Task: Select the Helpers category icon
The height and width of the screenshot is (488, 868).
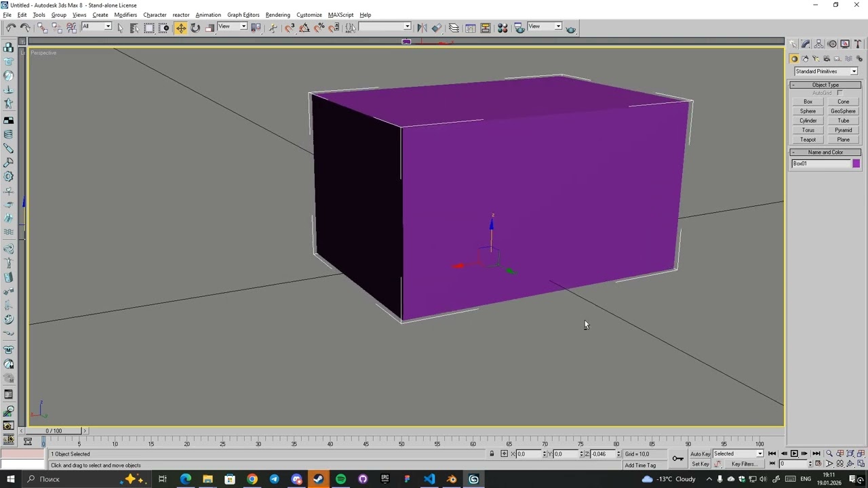Action: (837, 59)
